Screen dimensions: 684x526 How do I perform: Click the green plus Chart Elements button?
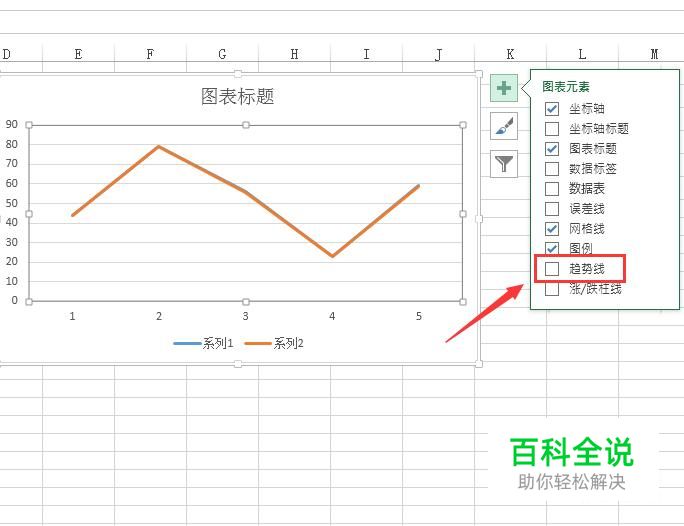[504, 88]
